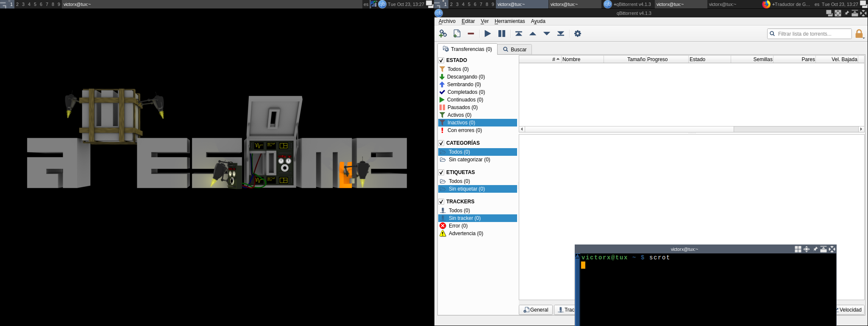Resume torrents with the play icon

pyautogui.click(x=488, y=34)
